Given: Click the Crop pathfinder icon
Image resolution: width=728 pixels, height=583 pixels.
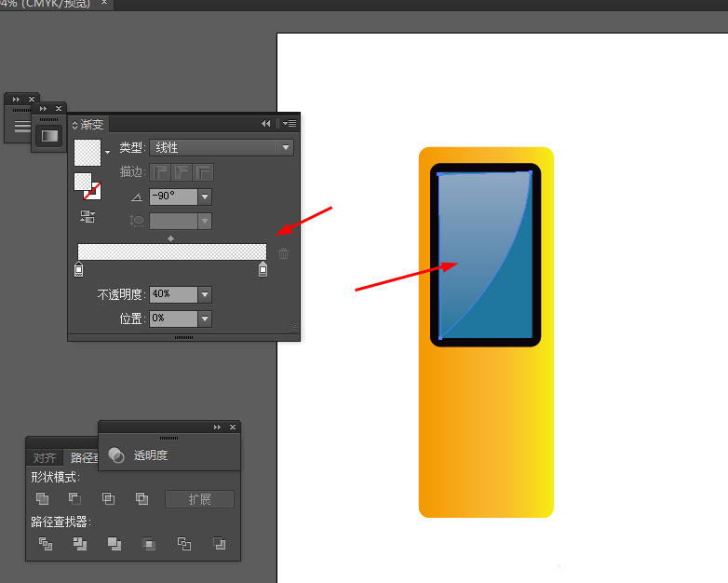Looking at the screenshot, I should click(149, 544).
